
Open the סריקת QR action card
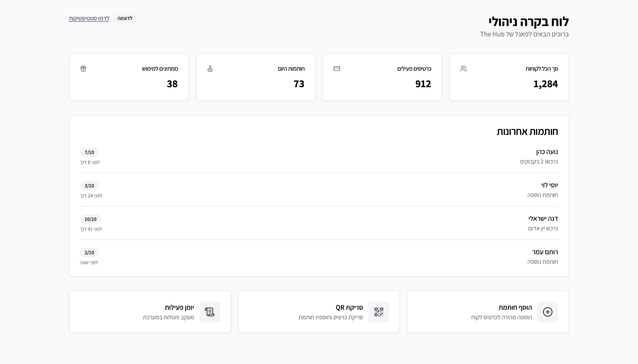pyautogui.click(x=319, y=312)
